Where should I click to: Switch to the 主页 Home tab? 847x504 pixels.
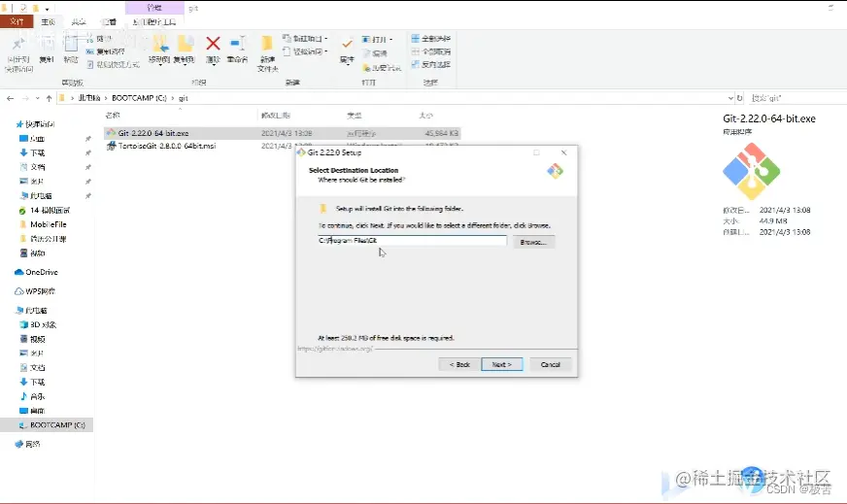48,22
